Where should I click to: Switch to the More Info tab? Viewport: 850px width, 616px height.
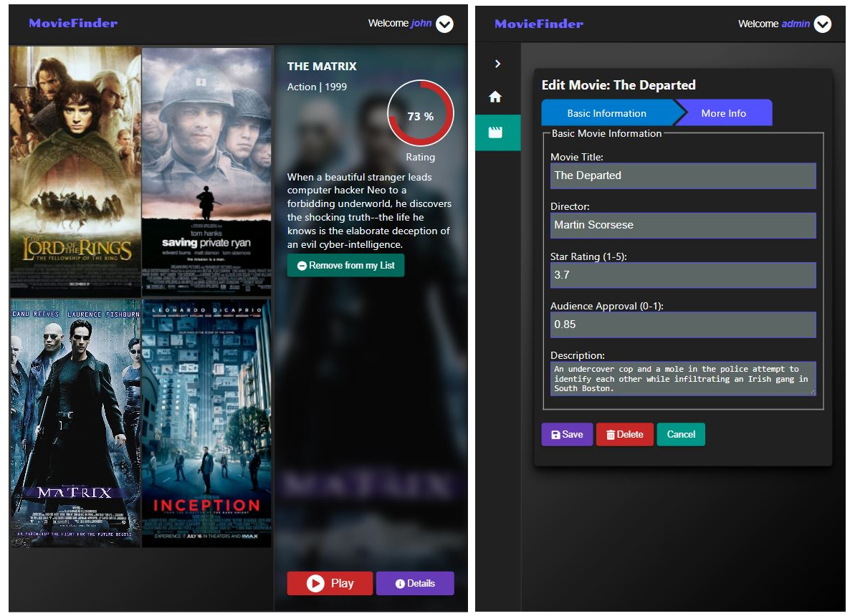[723, 112]
